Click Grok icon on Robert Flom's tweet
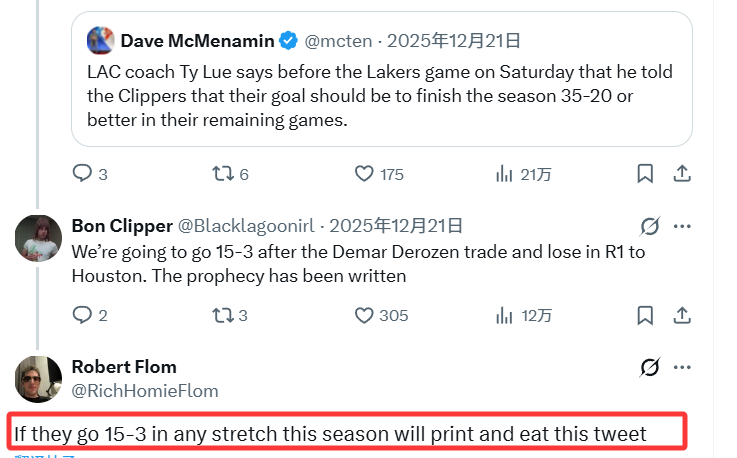 (x=650, y=368)
